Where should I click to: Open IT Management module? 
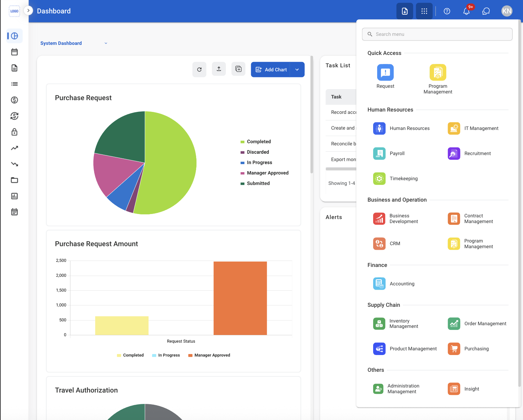[473, 128]
